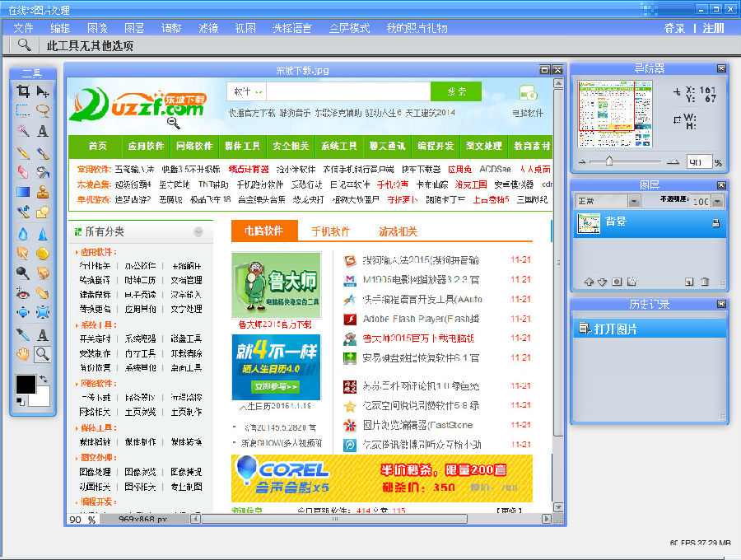Screen dimensions: 741x560
Task: Select the Pencil tool
Action: coord(23,152)
